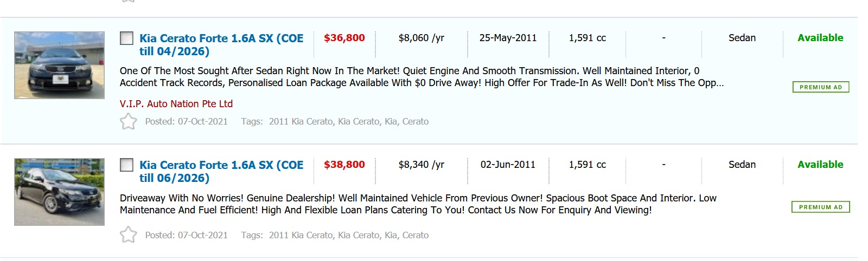Select the standalone "Kia" tag in second listing
This screenshot has height=261, width=868.
(x=391, y=236)
